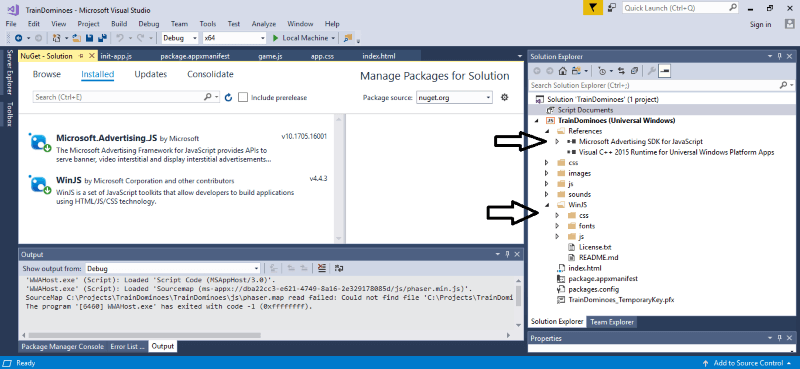Open the Build menu
The width and height of the screenshot is (800, 369).
119,24
